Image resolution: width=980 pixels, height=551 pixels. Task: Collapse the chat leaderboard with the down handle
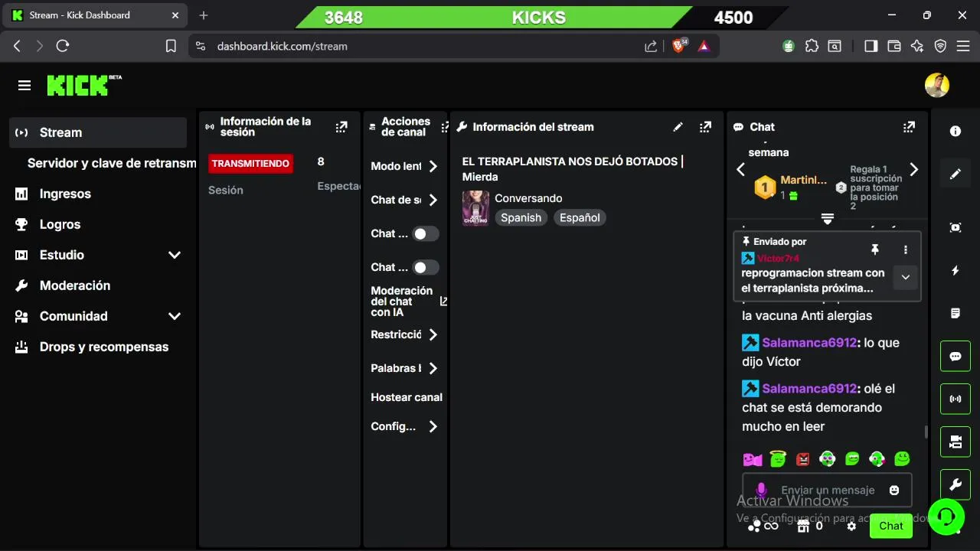coord(827,219)
